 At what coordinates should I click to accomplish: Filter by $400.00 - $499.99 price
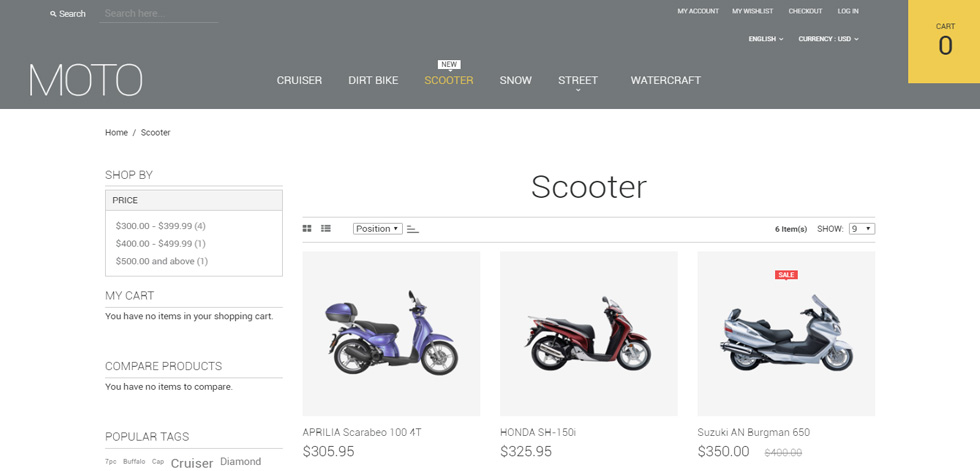point(161,244)
